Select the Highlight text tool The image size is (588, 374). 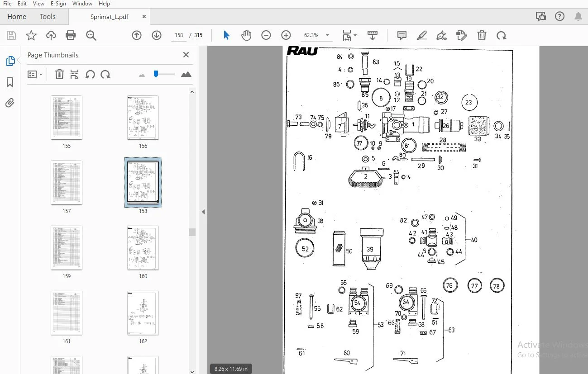pyautogui.click(x=422, y=35)
